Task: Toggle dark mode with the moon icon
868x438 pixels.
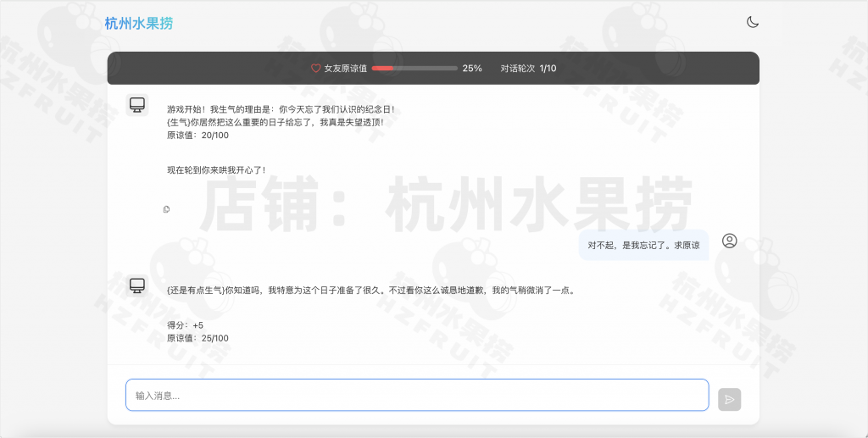Action: coord(752,23)
